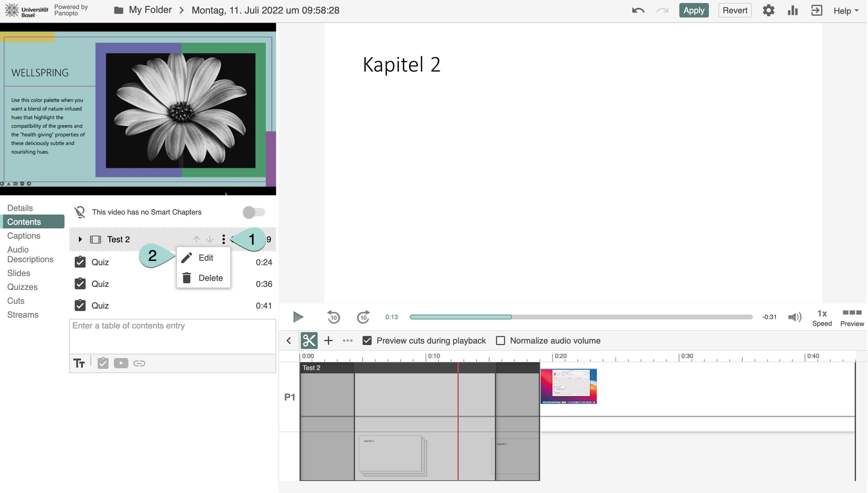This screenshot has height=493, width=868.
Task: Click the undo arrow
Action: coord(638,10)
